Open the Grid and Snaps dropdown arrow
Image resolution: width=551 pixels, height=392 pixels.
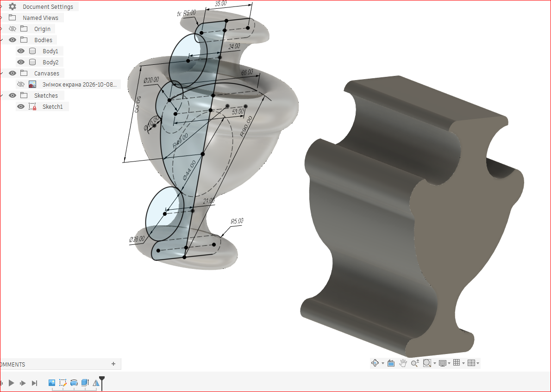[x=463, y=363]
